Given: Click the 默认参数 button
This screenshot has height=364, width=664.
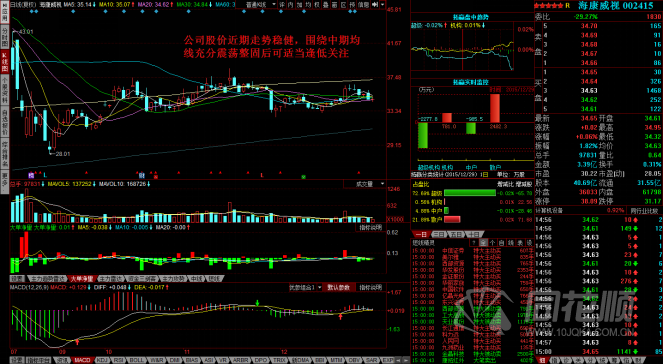Looking at the screenshot, I should click(339, 287).
